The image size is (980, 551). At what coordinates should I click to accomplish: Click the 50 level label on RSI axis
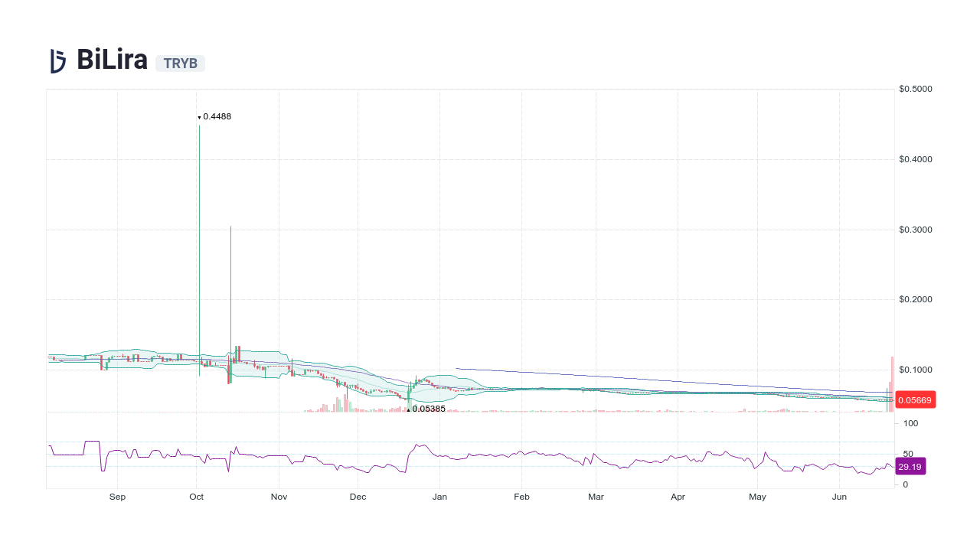909,452
